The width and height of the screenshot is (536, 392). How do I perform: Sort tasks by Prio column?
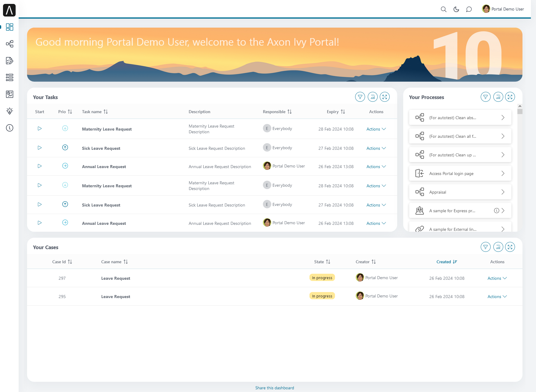point(70,112)
